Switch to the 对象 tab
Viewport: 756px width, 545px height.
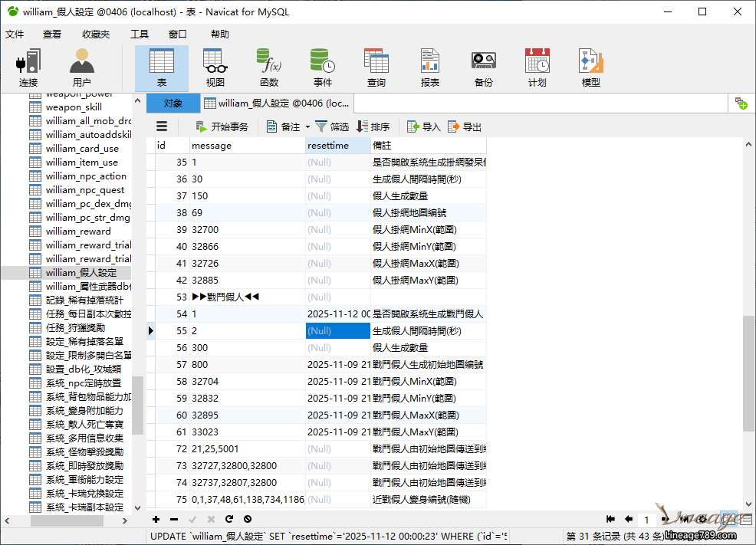(173, 103)
